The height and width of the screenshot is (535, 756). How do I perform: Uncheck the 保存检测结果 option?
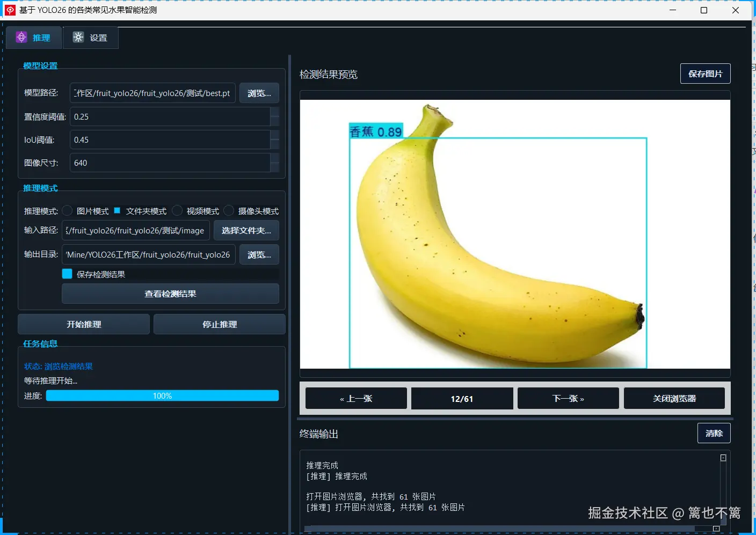click(67, 274)
